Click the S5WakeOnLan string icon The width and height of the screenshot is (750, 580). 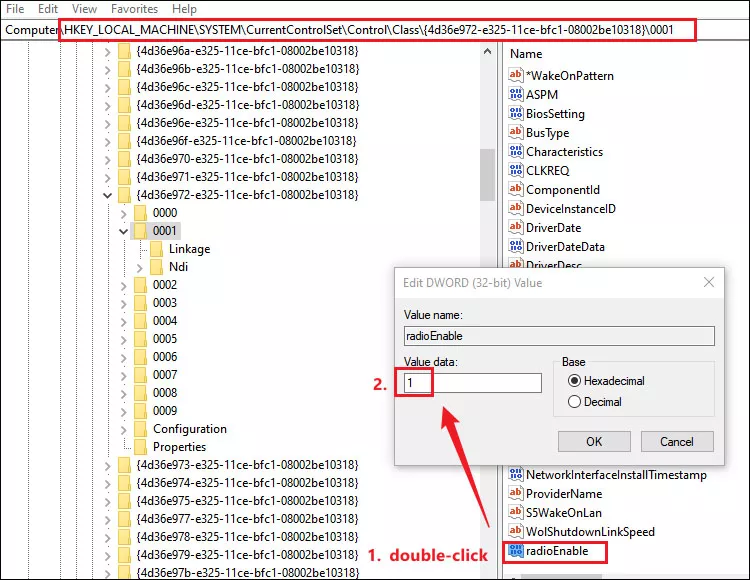click(x=516, y=513)
